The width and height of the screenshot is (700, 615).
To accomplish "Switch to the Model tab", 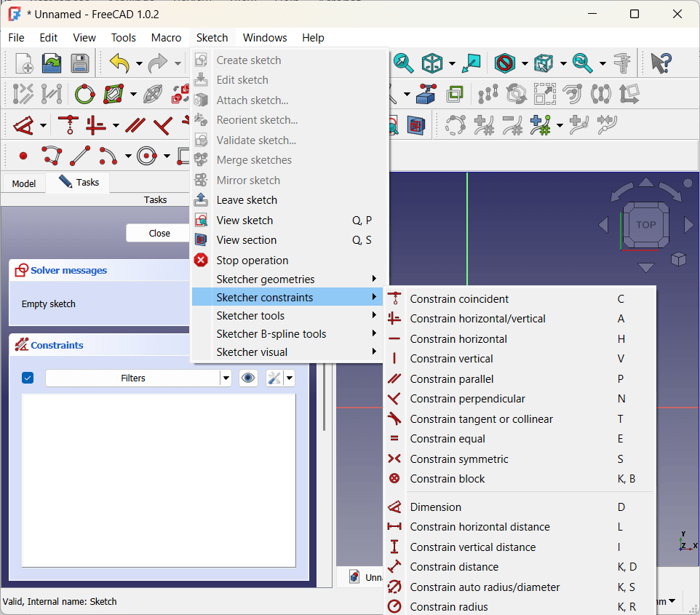I will (x=24, y=183).
